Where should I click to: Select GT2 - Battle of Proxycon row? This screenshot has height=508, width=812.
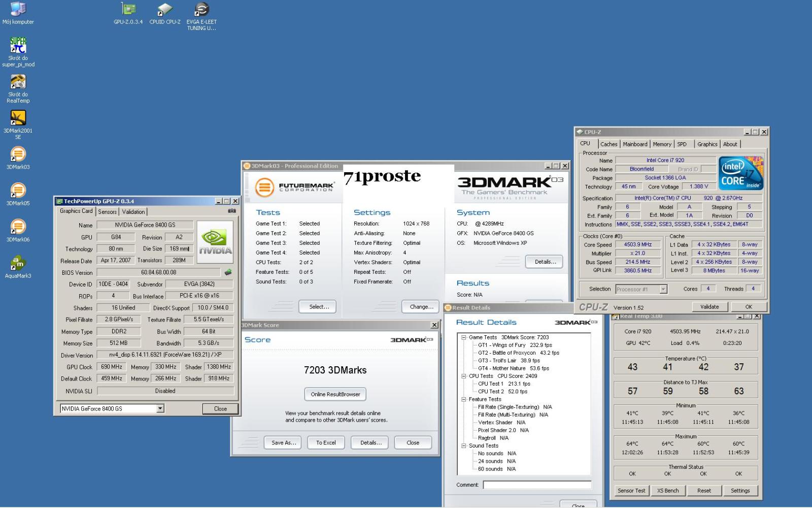pos(518,353)
